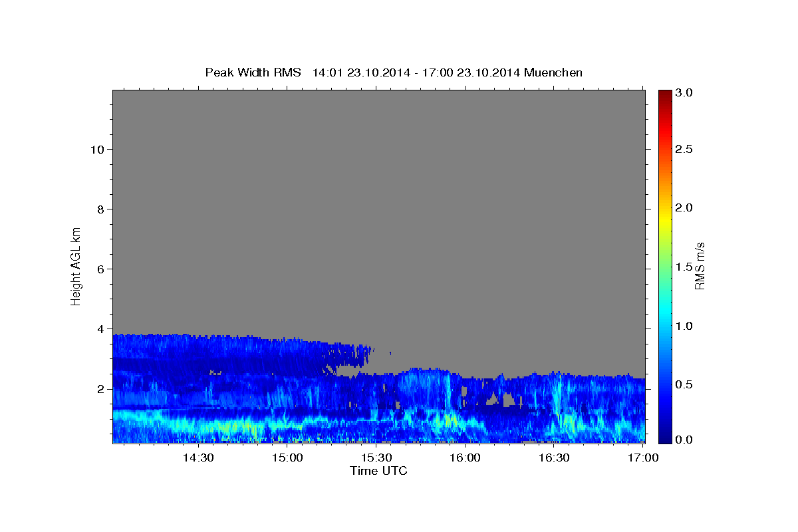Pick the dark blue bottom of colorbar
Screen dimensions: 798x532
pos(665,438)
